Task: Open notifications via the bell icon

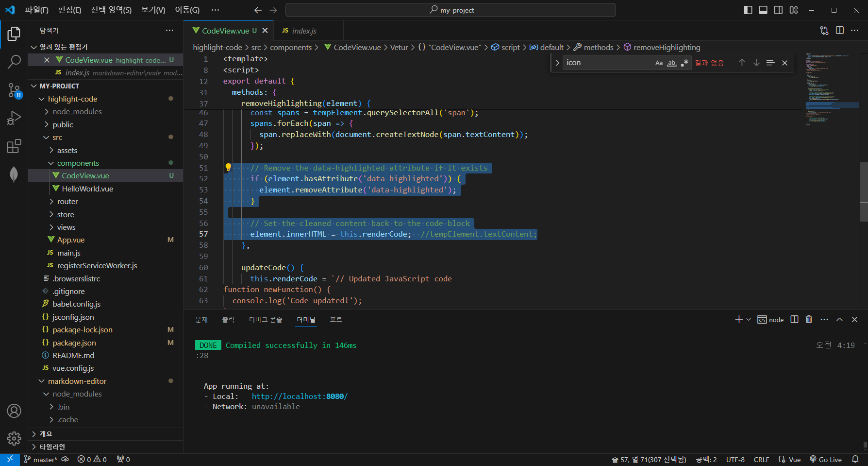Action: (x=855, y=459)
